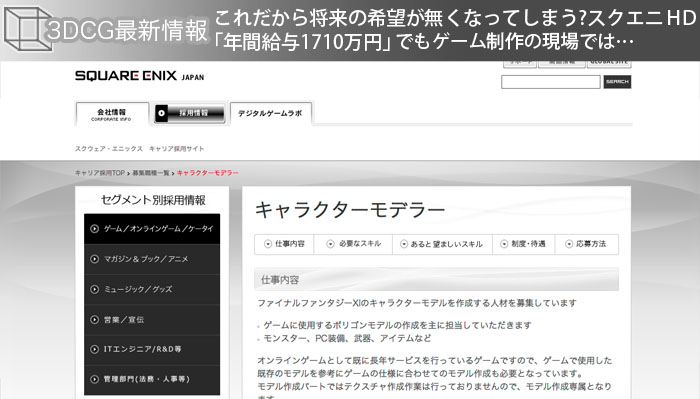The width and height of the screenshot is (700, 399).
Task: Click the down-arrow icon next to 制度・待遇
Action: (504, 244)
